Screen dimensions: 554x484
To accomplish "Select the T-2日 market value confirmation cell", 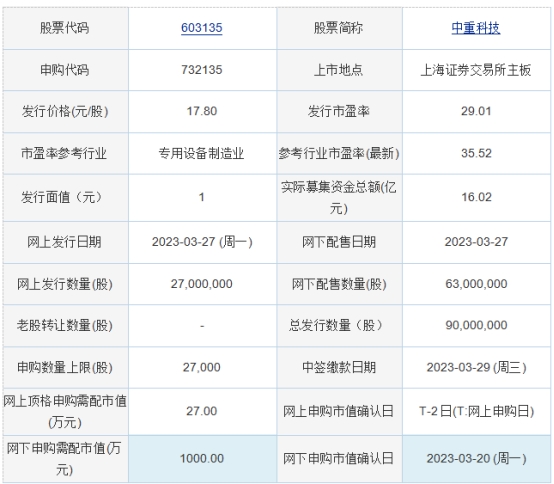I will click(x=476, y=411).
